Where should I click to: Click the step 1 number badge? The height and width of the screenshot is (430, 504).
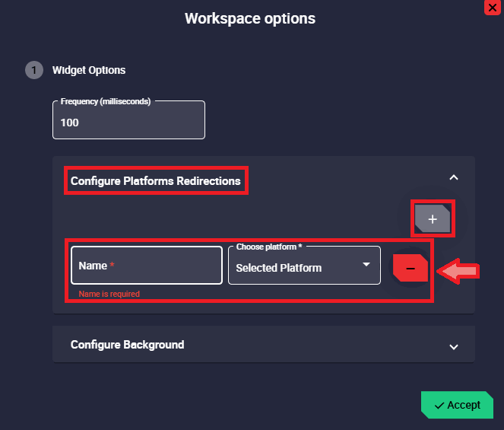tap(34, 70)
